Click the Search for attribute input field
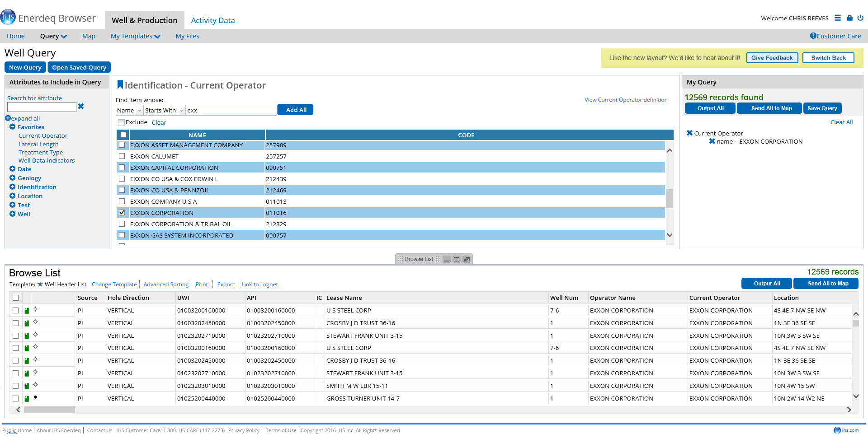Viewport: 868px width, 443px height. [x=42, y=107]
